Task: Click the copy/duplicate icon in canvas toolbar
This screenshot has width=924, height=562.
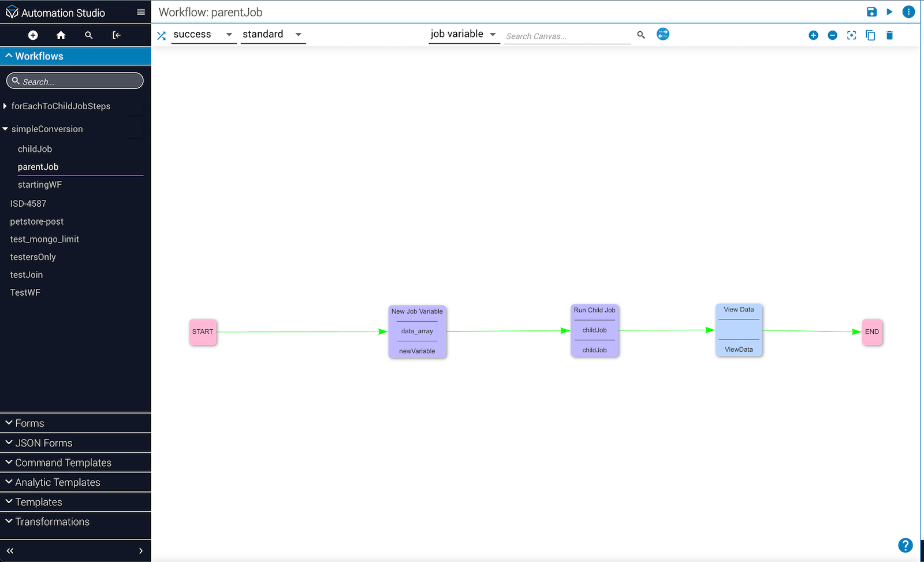Action: click(870, 35)
